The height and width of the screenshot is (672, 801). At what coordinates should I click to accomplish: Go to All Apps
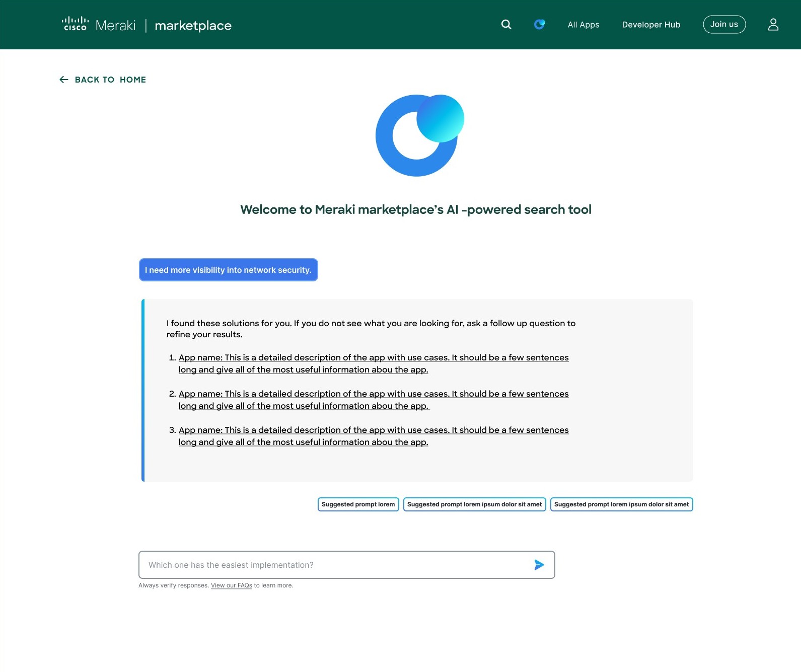point(583,25)
